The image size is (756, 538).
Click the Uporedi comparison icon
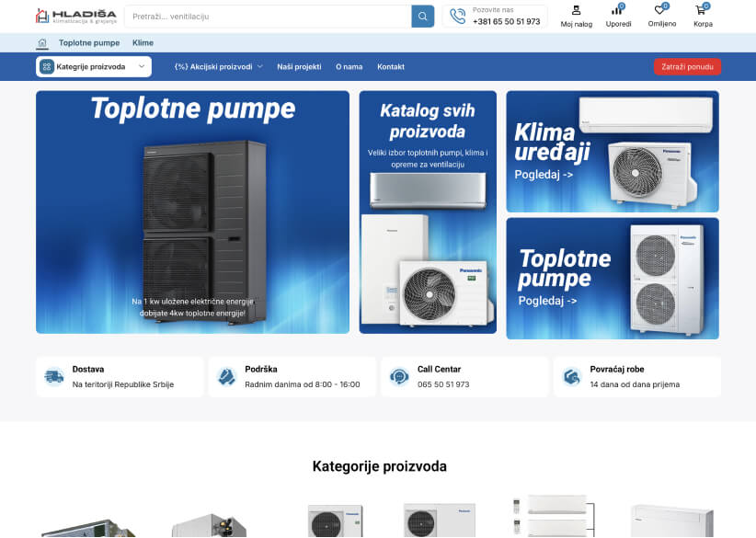pyautogui.click(x=618, y=12)
